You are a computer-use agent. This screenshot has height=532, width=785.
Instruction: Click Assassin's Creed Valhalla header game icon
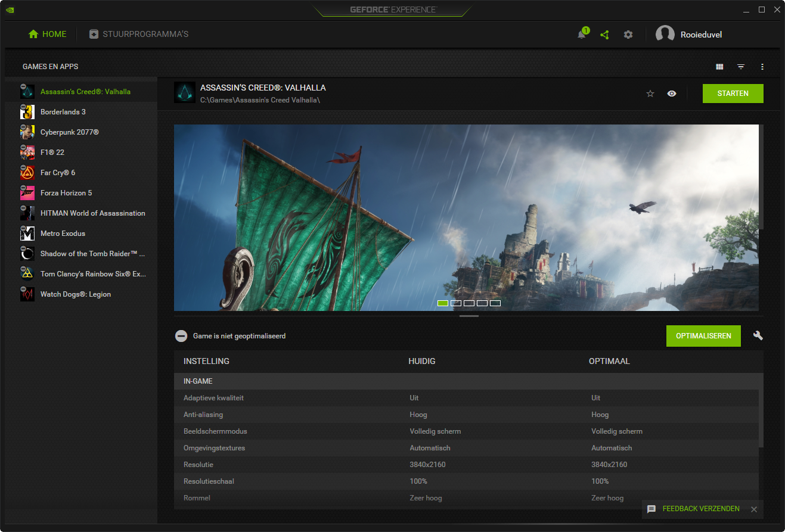coord(185,93)
